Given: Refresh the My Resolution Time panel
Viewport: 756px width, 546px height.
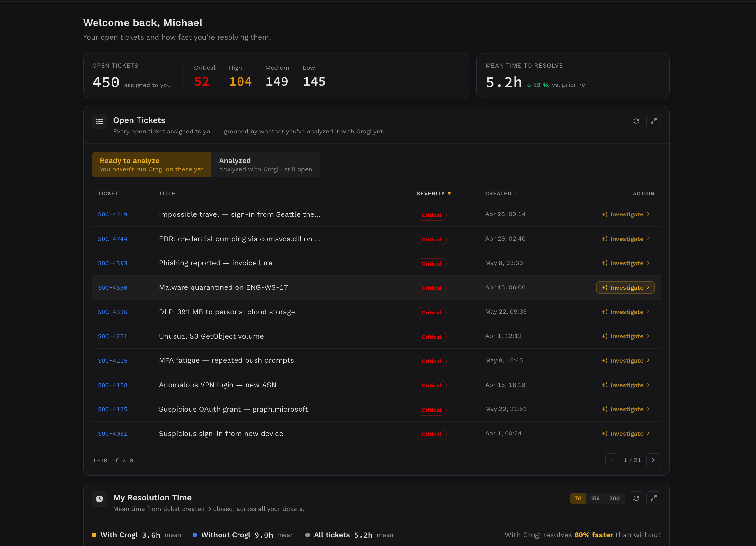Looking at the screenshot, I should click(636, 498).
